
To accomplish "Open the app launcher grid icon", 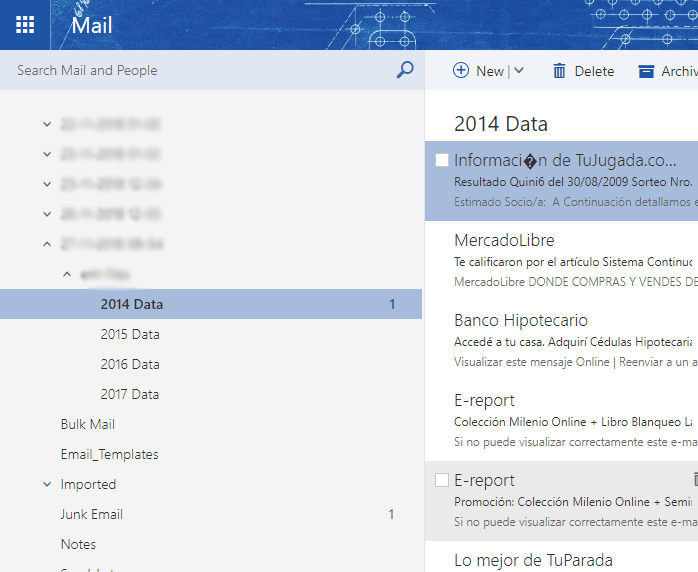I will [x=25, y=25].
